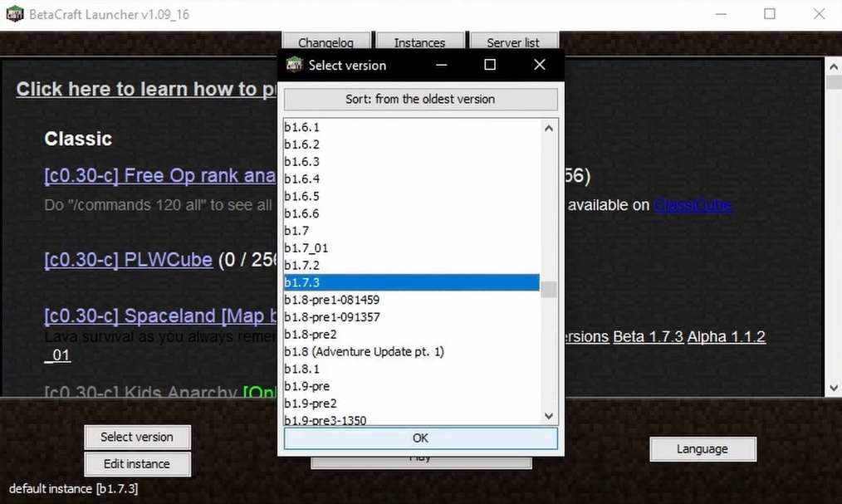Toggle sort order from the oldest version

[x=420, y=99]
